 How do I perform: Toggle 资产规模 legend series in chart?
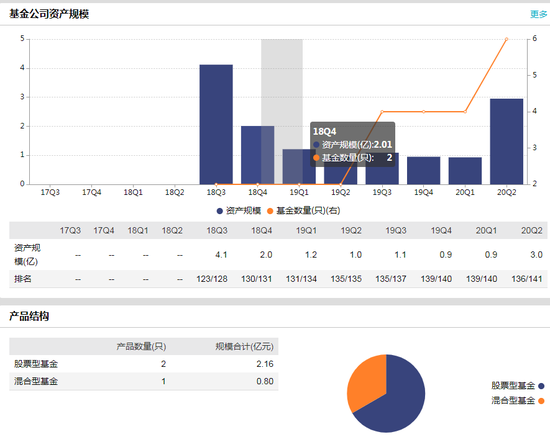[239, 211]
